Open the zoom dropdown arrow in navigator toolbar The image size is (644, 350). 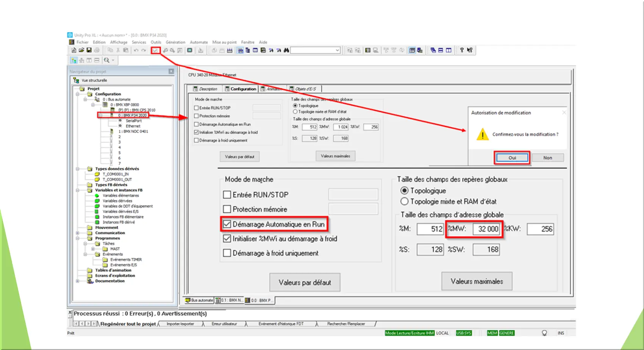click(x=113, y=60)
